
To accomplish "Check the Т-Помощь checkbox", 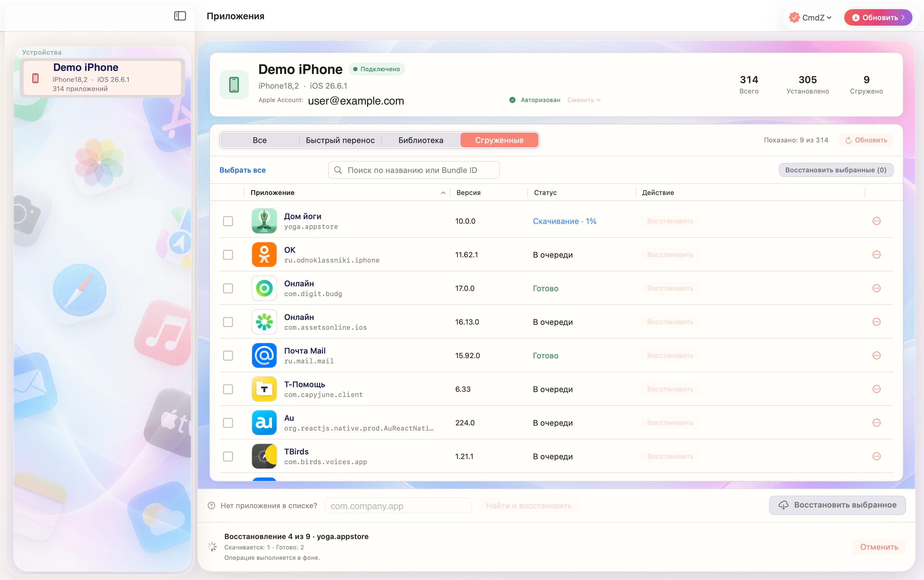I will click(x=228, y=389).
